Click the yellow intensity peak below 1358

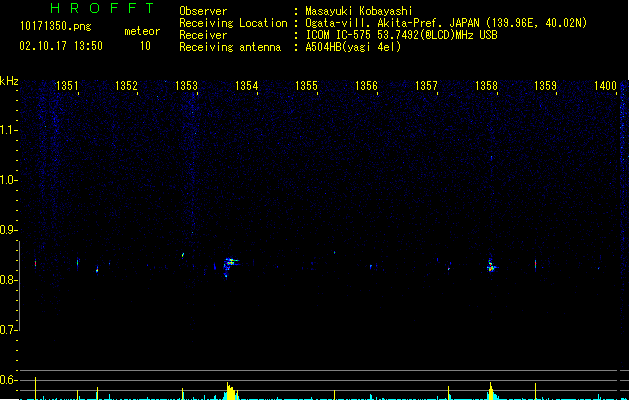coord(491,391)
